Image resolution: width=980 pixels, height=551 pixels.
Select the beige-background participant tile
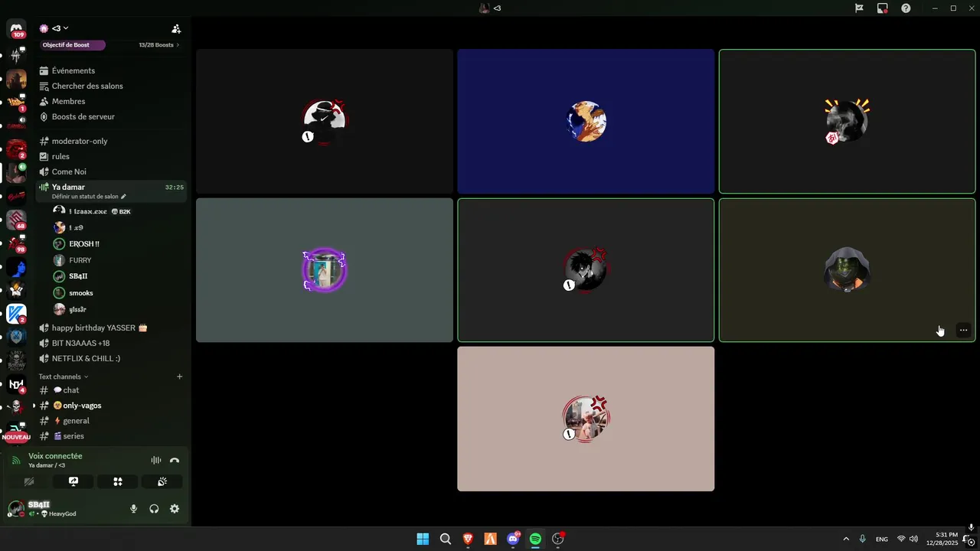(x=586, y=419)
